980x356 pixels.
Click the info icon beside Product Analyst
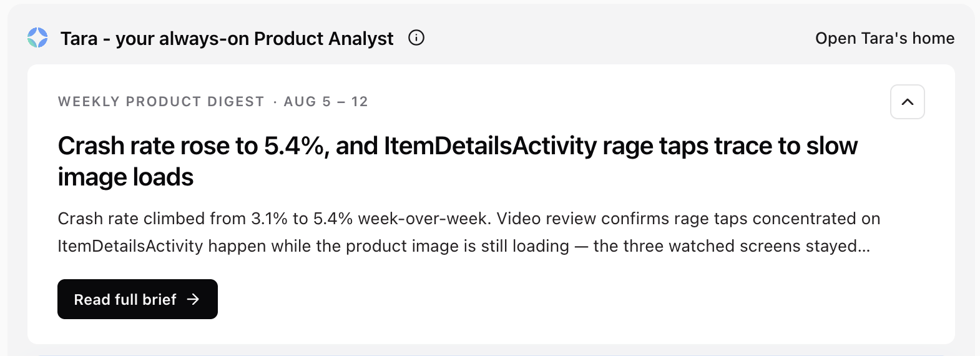tap(416, 38)
